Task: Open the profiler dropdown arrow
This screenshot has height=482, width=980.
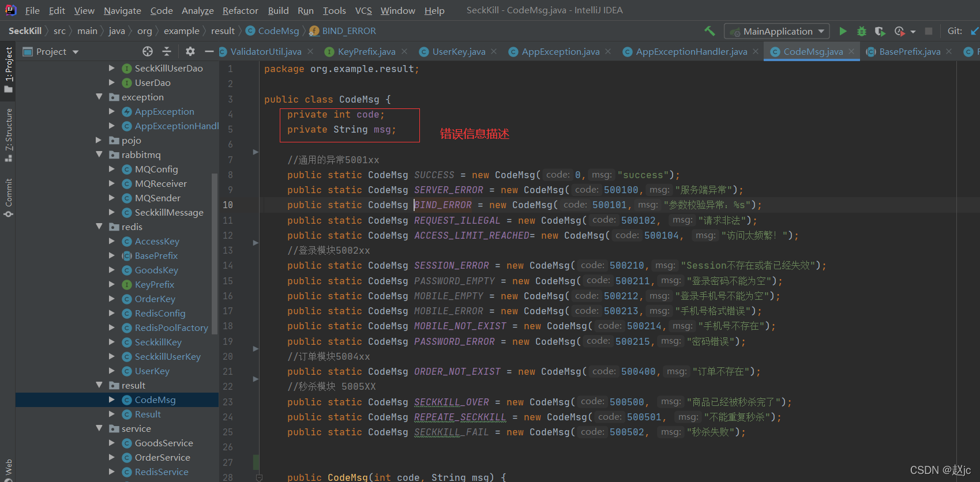Action: [913, 32]
